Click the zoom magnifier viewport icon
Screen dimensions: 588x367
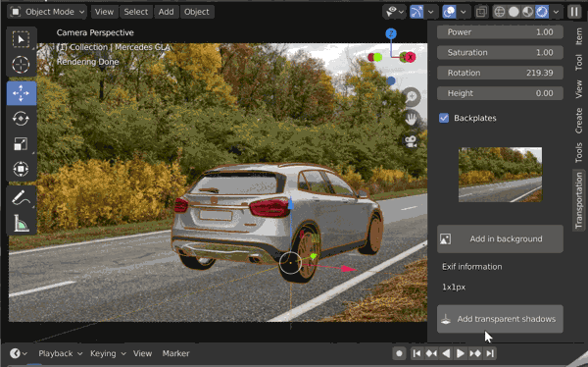click(x=412, y=97)
